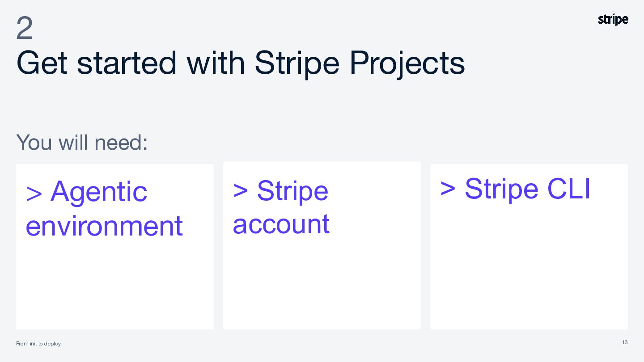Click the word Agentic in first card

click(x=99, y=191)
